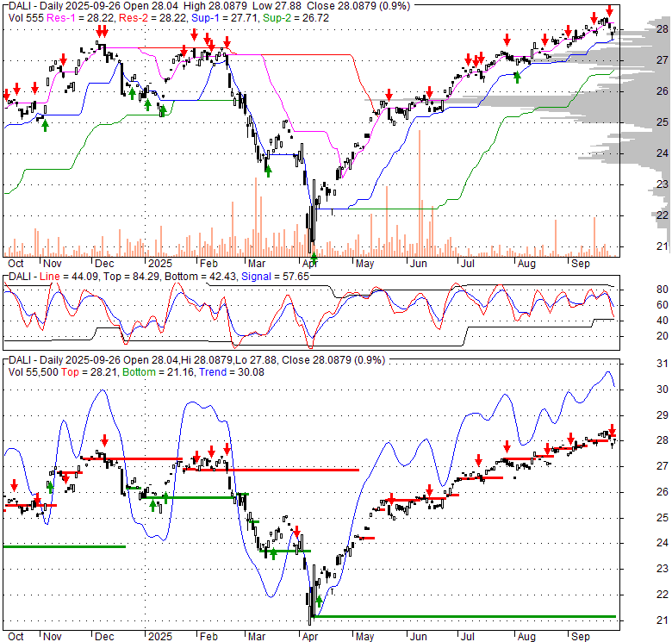Click the '21' price label on top chart axis
Screen dimensions: 672x642
[663, 246]
